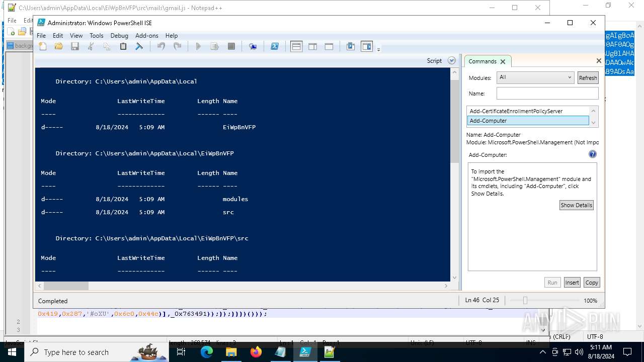This screenshot has width=644, height=362.
Task: Open the File menu in PowerShell ISE
Action: tap(41, 36)
